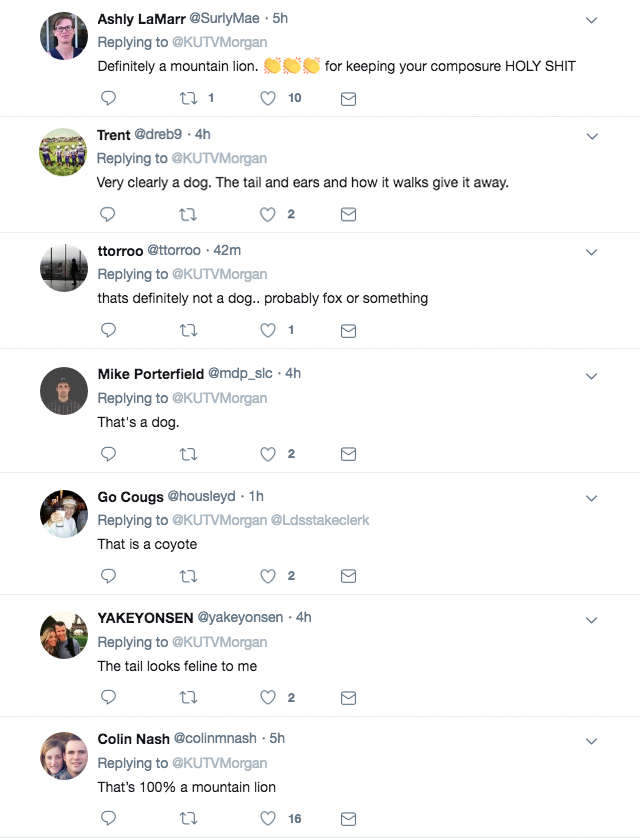This screenshot has height=838, width=640.
Task: Reply to Colin Nash's tweet
Action: (x=109, y=819)
